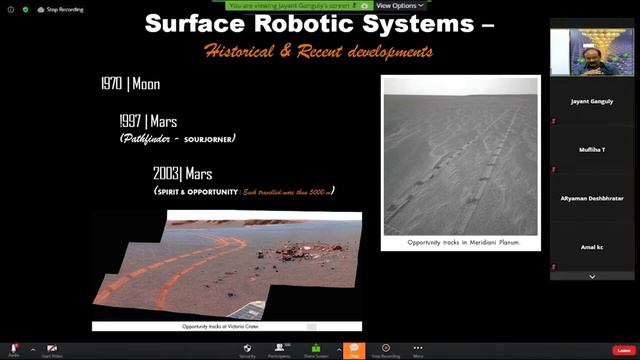Click 'Opportunity tracks in Meridiani Planum' caption
The height and width of the screenshot is (360, 640).
(x=463, y=242)
